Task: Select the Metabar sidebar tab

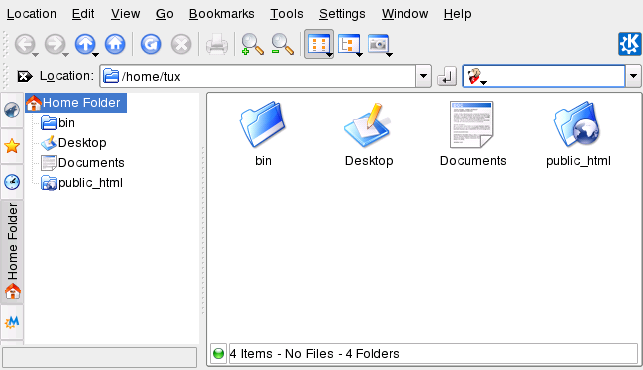Action: pyautogui.click(x=12, y=322)
